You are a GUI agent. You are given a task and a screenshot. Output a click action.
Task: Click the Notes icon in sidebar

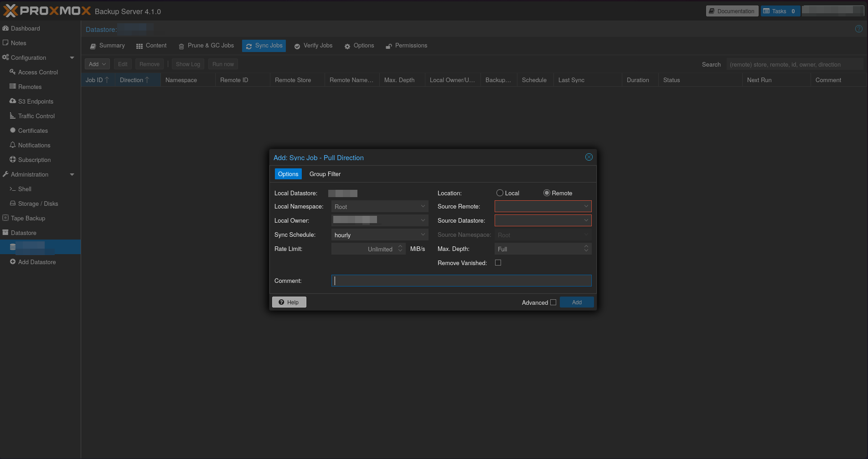tap(5, 42)
